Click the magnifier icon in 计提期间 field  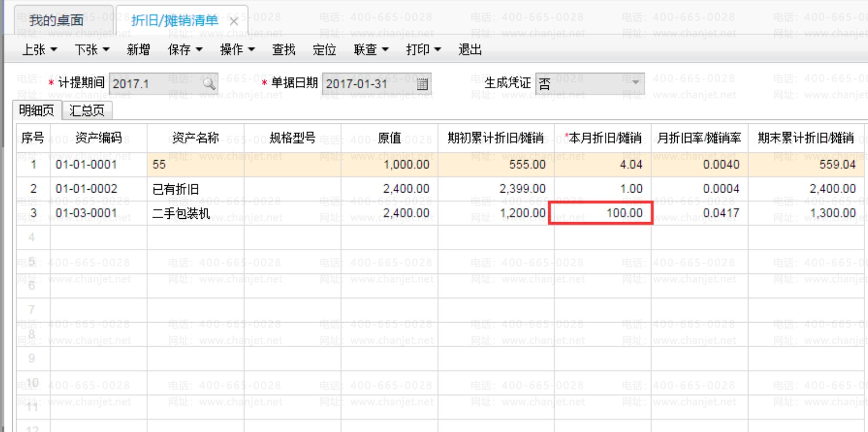pos(208,84)
